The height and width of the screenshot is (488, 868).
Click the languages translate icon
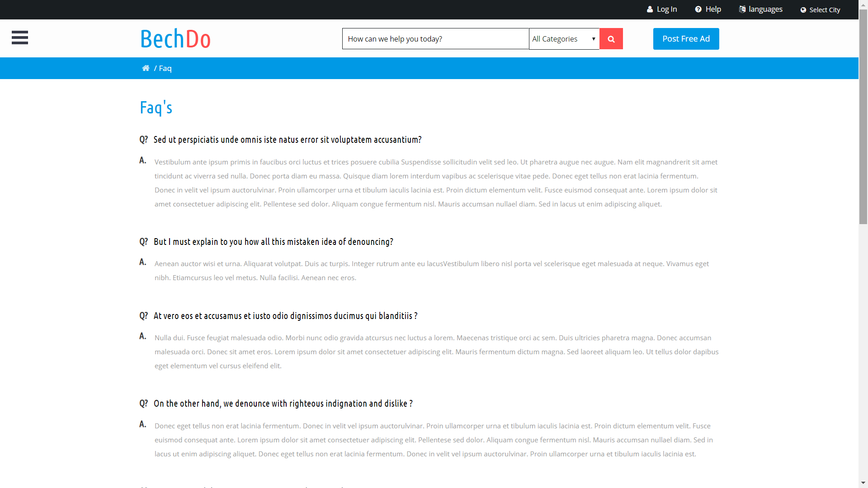(x=742, y=9)
